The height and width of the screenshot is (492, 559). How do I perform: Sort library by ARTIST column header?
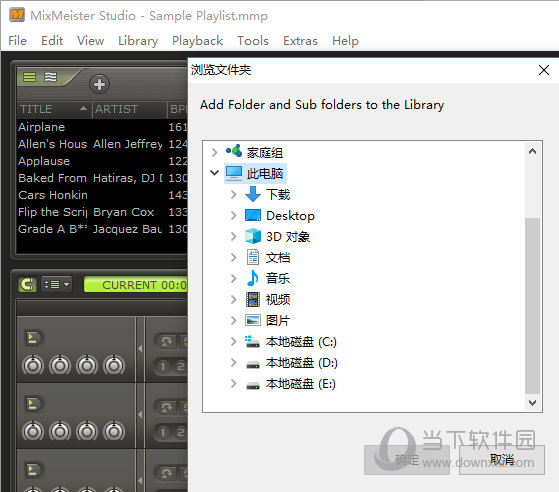click(x=130, y=109)
